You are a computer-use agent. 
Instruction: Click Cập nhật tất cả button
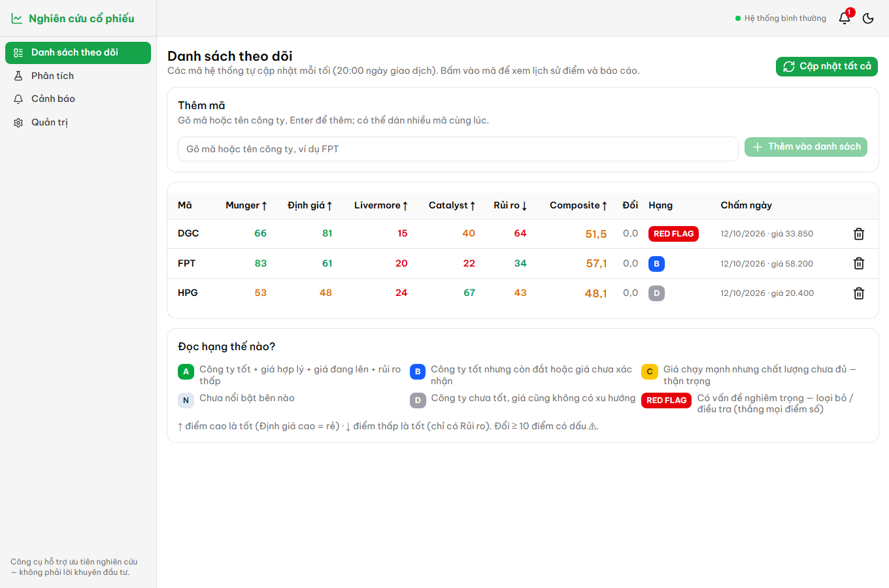click(827, 67)
